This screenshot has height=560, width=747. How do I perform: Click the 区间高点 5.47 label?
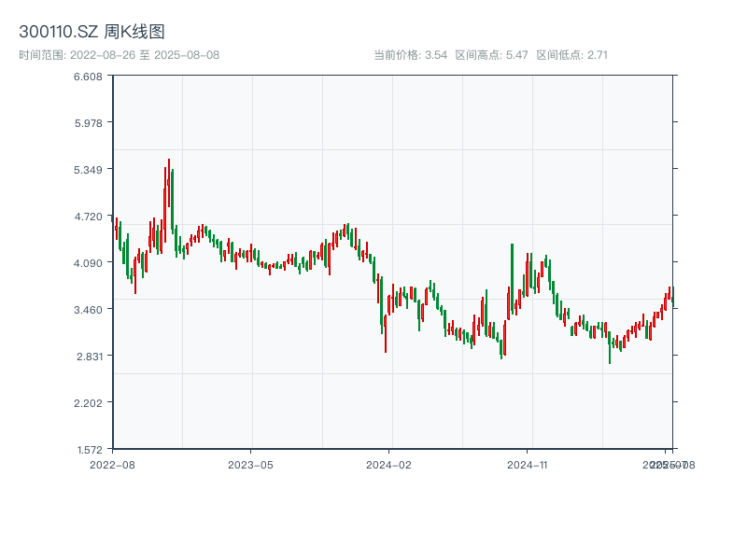[x=491, y=55]
